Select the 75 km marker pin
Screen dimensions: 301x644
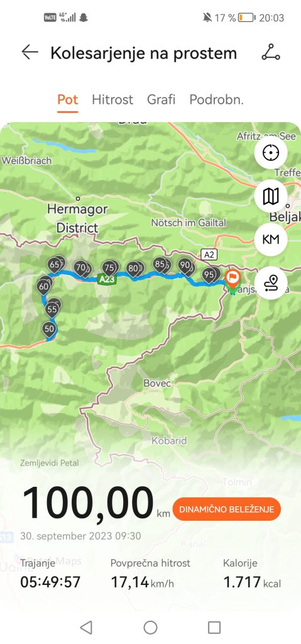[x=109, y=269]
